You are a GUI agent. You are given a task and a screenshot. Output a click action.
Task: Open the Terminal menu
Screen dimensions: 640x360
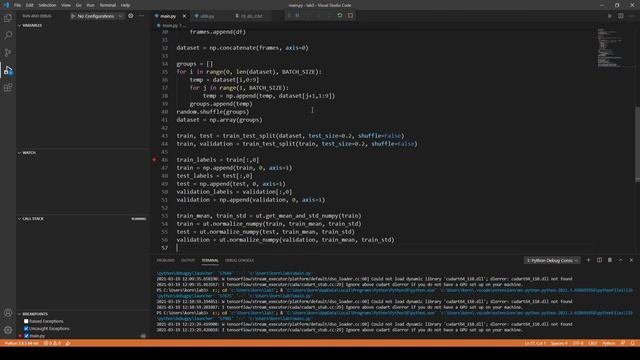(108, 5)
